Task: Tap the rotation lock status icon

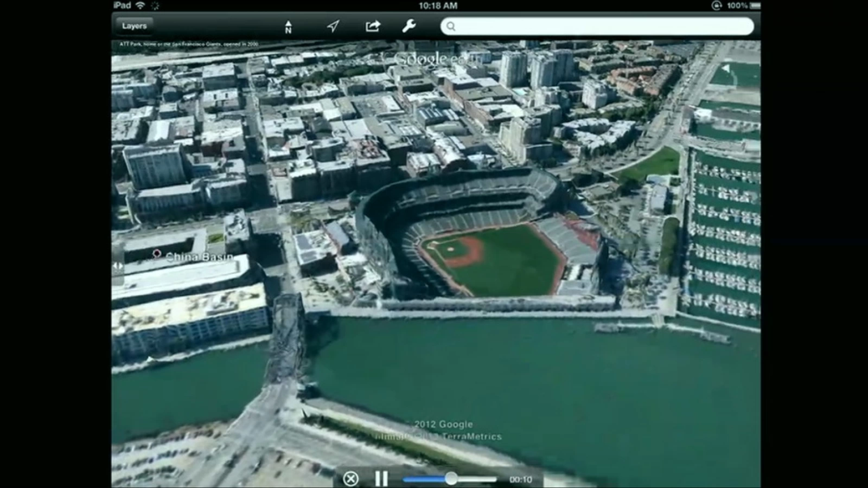Action: point(716,5)
